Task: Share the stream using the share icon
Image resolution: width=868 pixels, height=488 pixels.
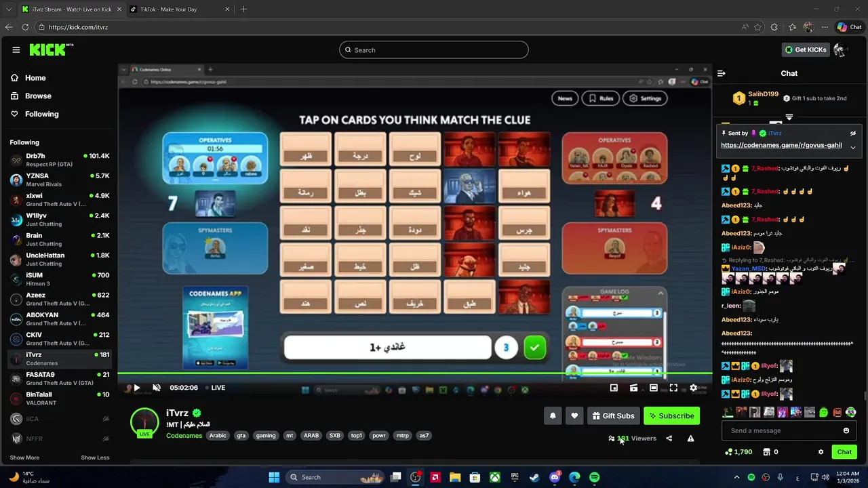Action: point(669,439)
